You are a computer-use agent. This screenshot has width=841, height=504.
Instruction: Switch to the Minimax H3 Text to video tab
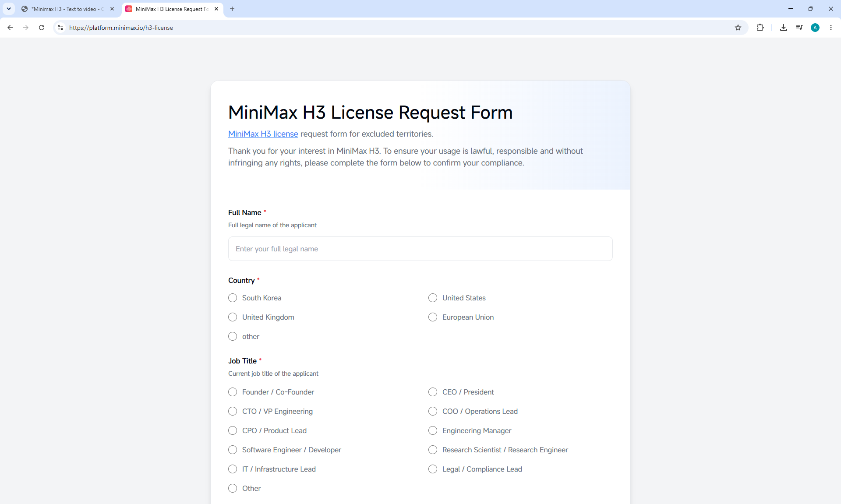click(67, 9)
